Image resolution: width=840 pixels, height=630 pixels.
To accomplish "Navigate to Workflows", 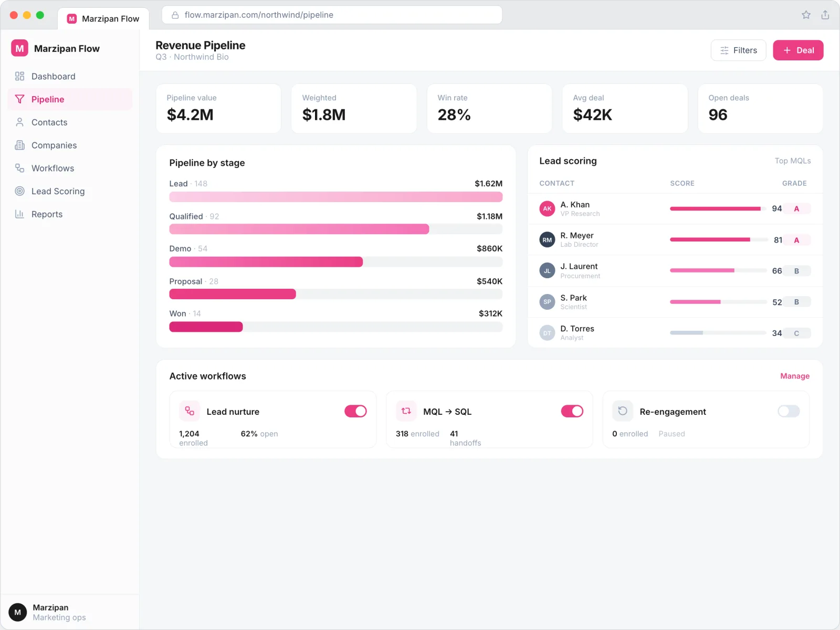I will (x=70, y=168).
